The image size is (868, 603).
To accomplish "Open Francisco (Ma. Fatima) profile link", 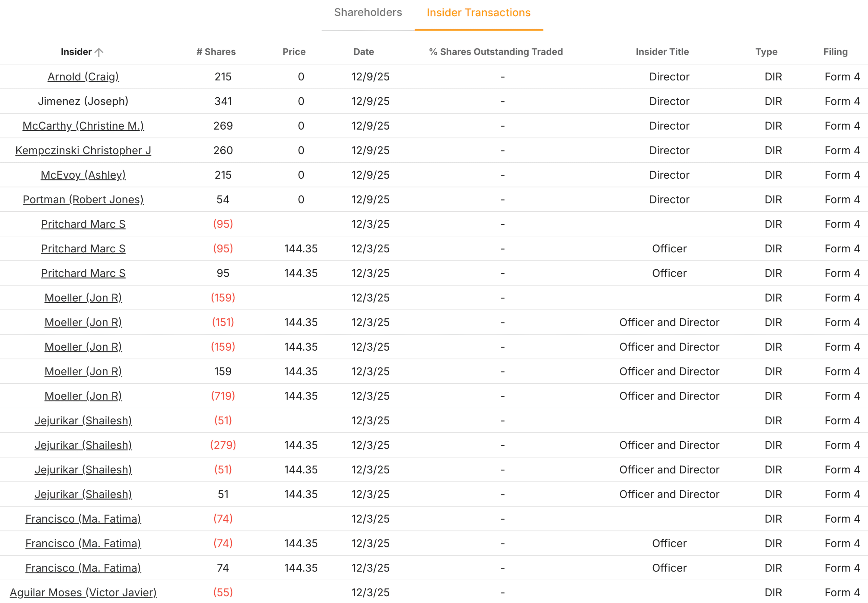I will [83, 518].
